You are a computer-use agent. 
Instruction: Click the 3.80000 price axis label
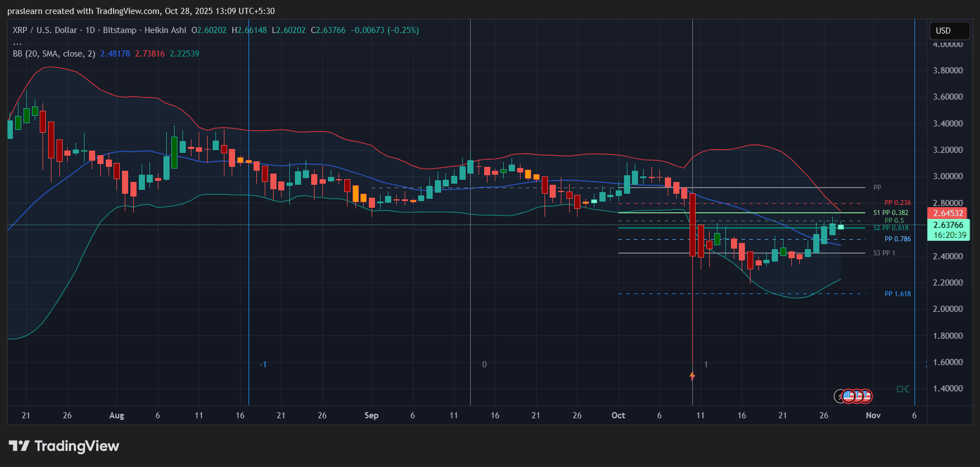tap(948, 71)
